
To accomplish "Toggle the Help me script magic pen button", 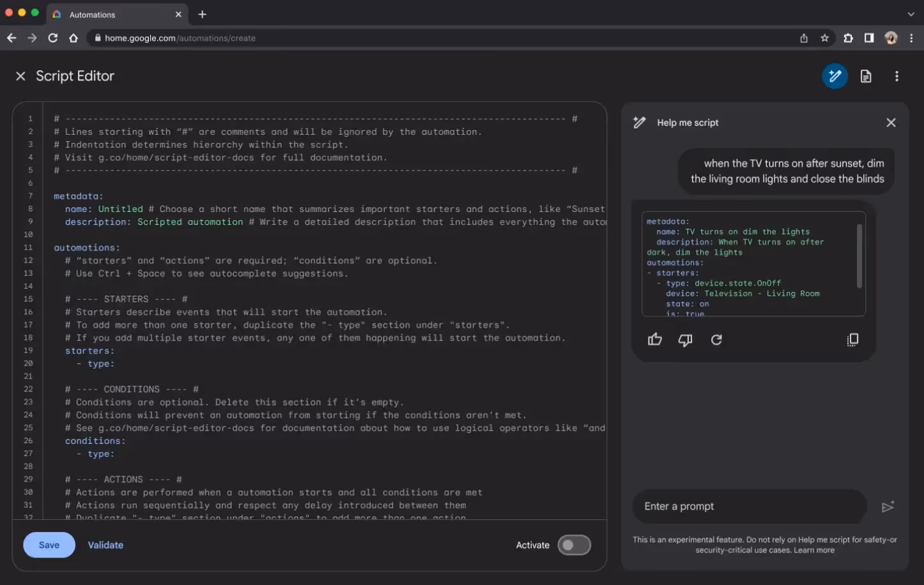I will 835,76.
